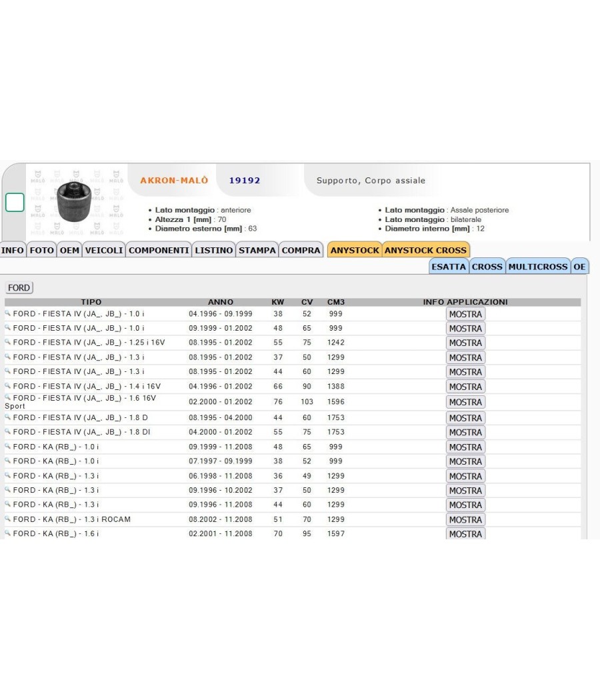The width and height of the screenshot is (600, 700).
Task: Click magnifier icon for Fiesta IV 1.25 i 16V
Action: (x=7, y=341)
